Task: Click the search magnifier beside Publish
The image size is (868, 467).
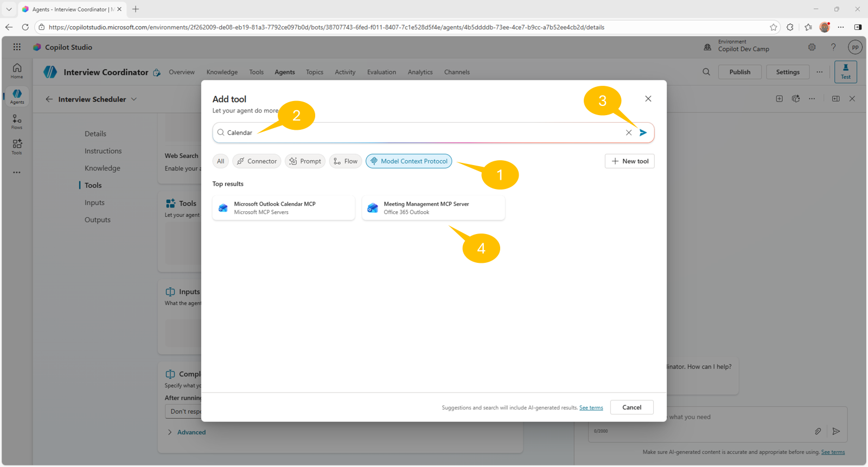Action: [706, 72]
